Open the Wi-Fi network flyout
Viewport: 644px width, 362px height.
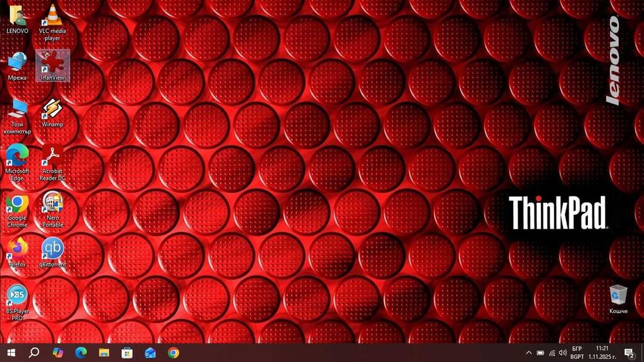552,353
